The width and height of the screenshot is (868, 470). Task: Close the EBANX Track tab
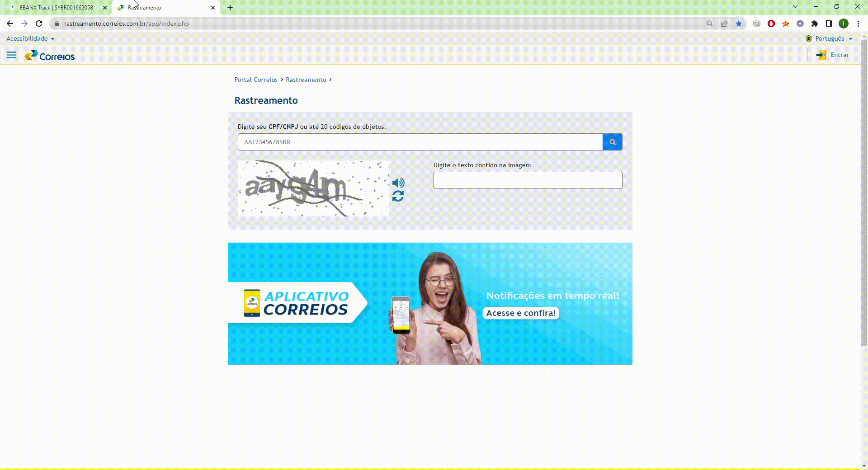click(x=105, y=8)
